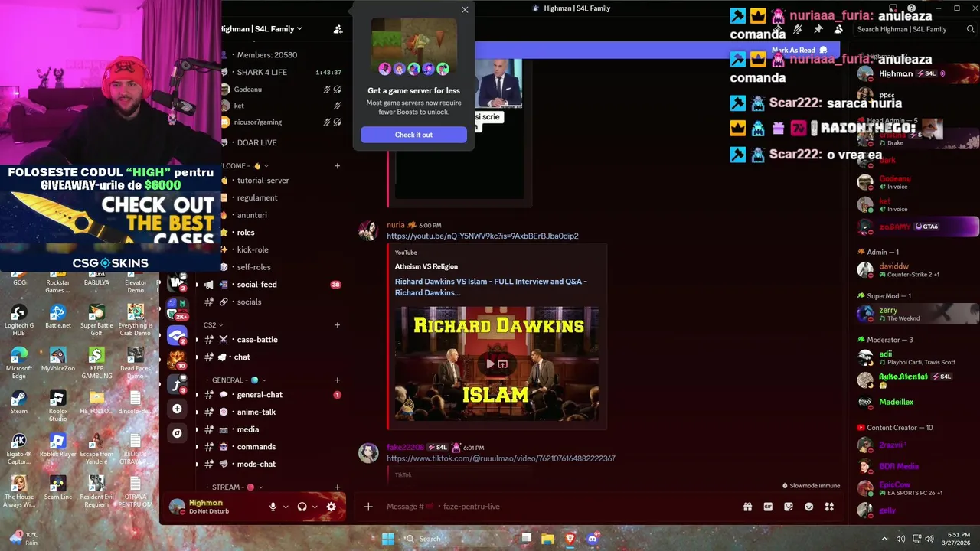Screen dimensions: 980x551
Task: Close the game server boost popup
Action: (465, 10)
